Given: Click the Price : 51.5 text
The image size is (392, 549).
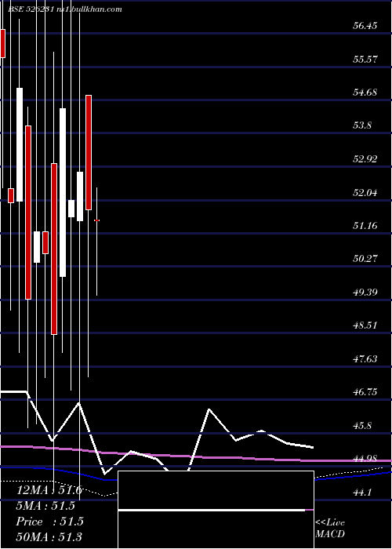Looking at the screenshot, I should [49, 522].
